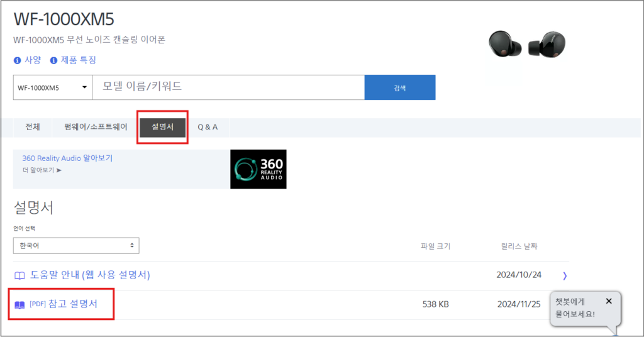Viewport: 644px width, 337px height.
Task: Click the chevron arrow on 도움말 안내 row
Action: click(x=565, y=275)
